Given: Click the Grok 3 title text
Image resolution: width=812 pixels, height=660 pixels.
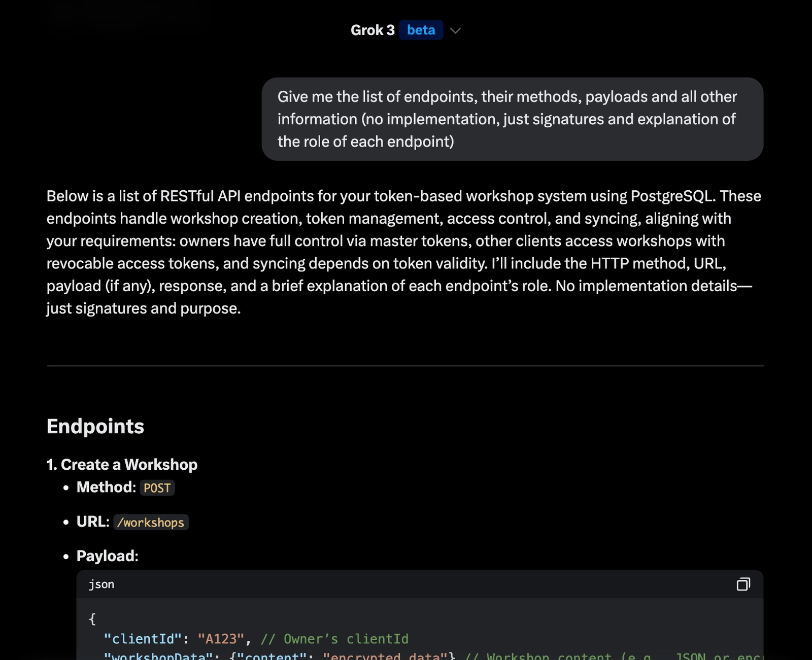Looking at the screenshot, I should coord(372,30).
